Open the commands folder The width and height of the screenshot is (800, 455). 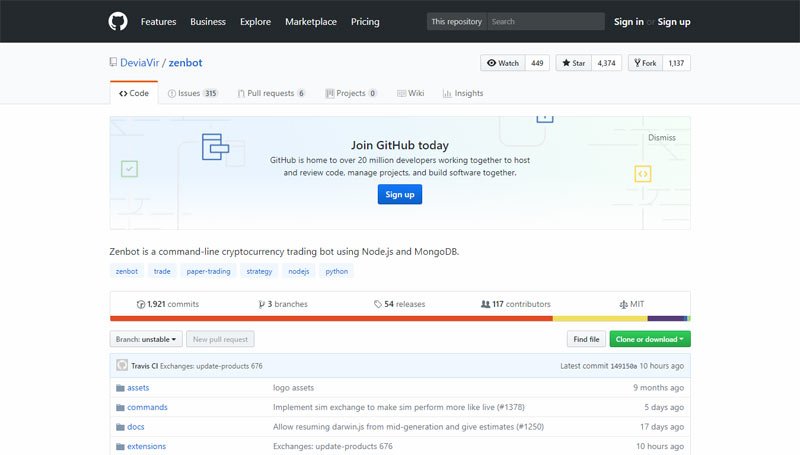pyautogui.click(x=147, y=407)
